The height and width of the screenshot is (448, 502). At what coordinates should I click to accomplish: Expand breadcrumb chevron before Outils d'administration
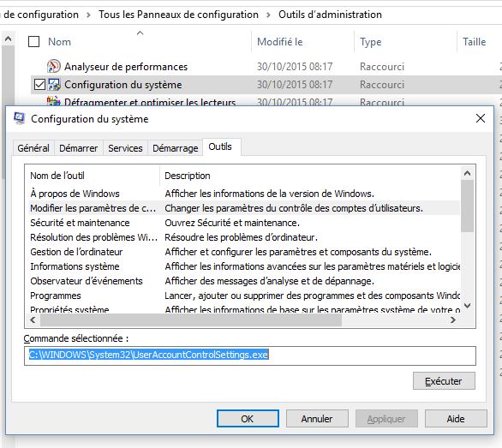(x=268, y=15)
